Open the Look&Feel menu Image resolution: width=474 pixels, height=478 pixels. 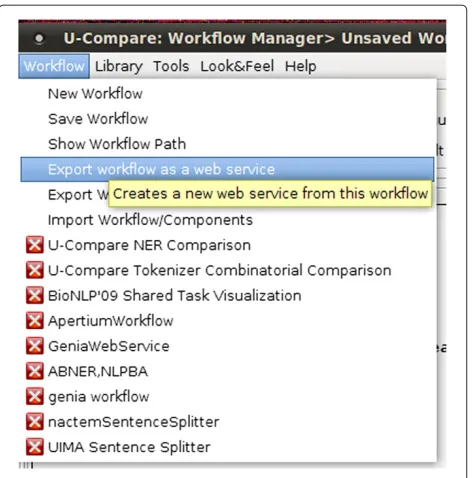pos(237,66)
